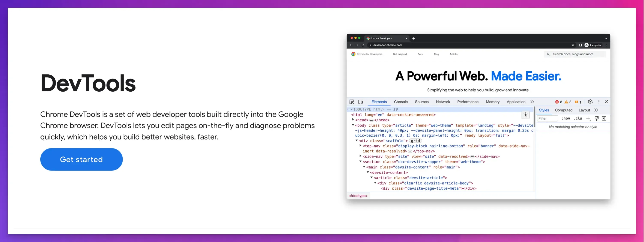This screenshot has height=242, width=644.
Task: Click the red error count icon
Action: [x=557, y=102]
